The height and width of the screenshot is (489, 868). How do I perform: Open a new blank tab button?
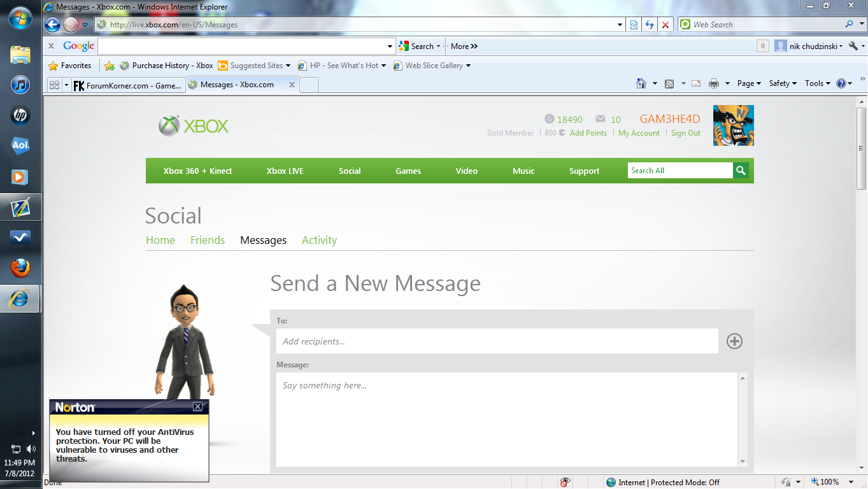pyautogui.click(x=309, y=85)
